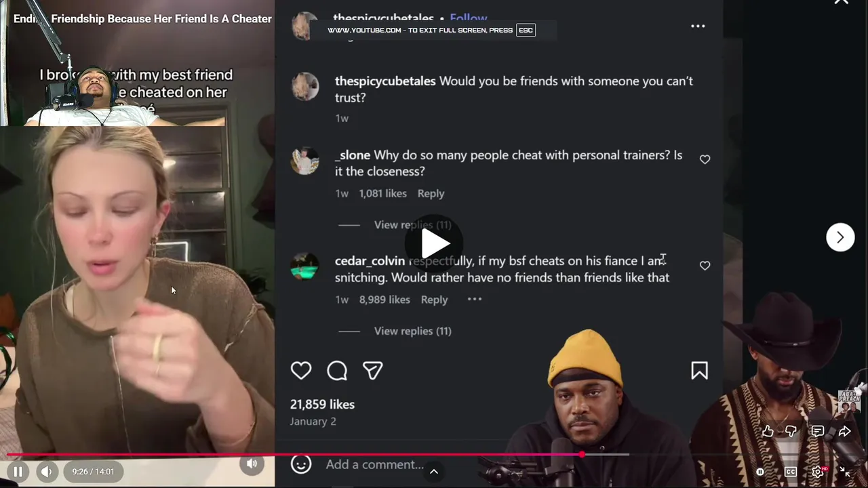This screenshot has width=868, height=488.
Task: Expand the chevron up arrow at bottom
Action: [x=434, y=472]
